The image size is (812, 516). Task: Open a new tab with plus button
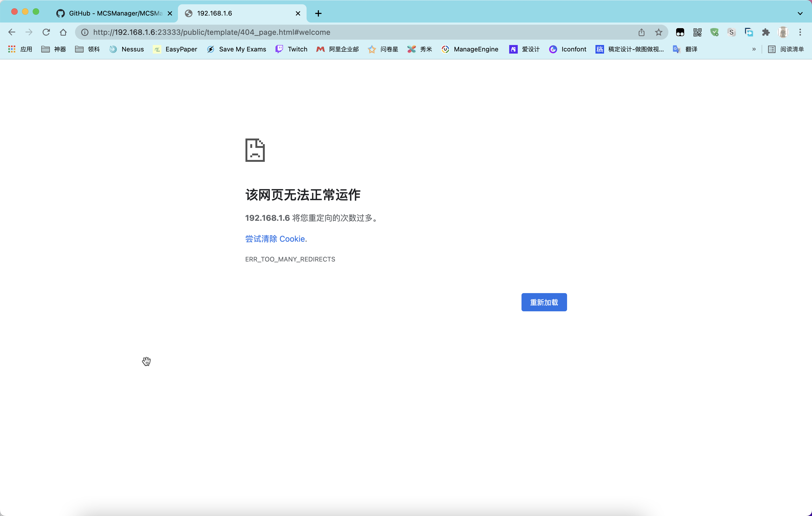click(x=318, y=13)
